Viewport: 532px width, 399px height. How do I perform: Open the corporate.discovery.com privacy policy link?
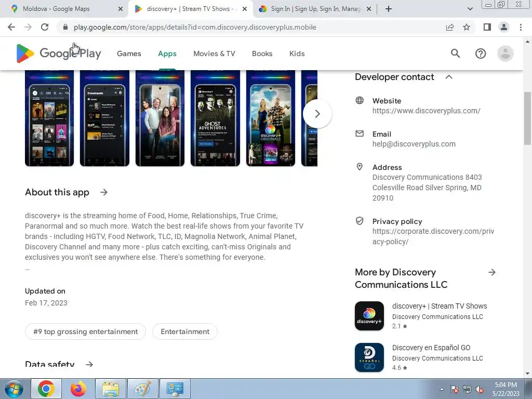433,236
